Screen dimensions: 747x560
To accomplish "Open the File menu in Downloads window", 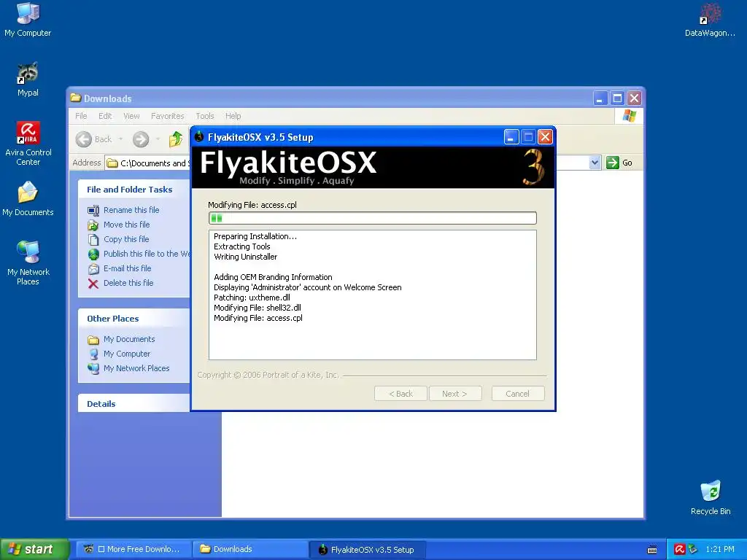I will [81, 116].
